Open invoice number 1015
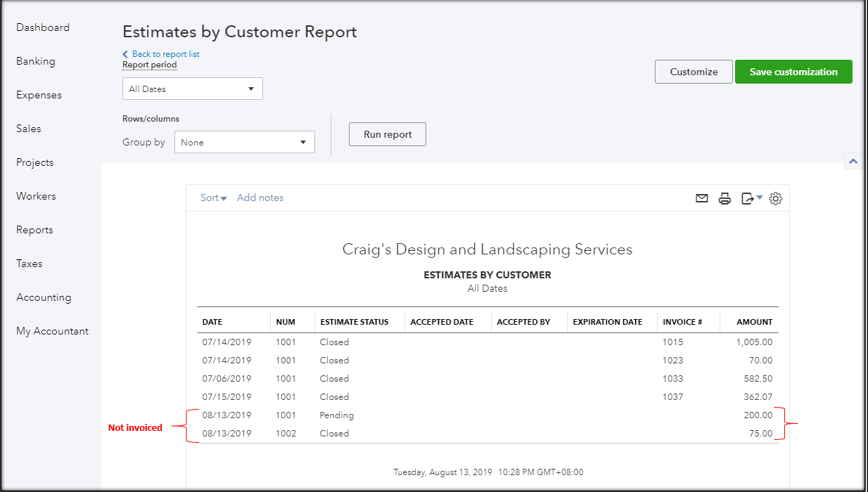Viewport: 868px width, 492px height. click(672, 342)
